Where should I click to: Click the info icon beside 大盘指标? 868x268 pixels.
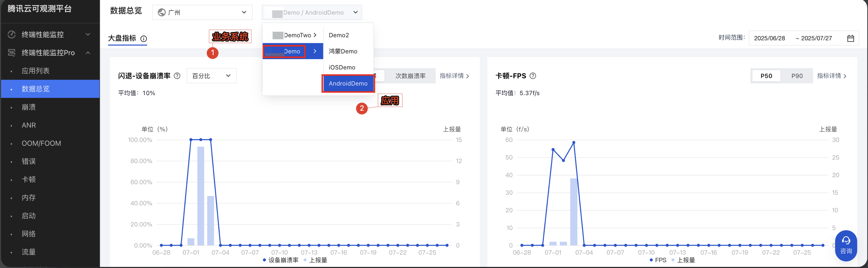tap(143, 39)
